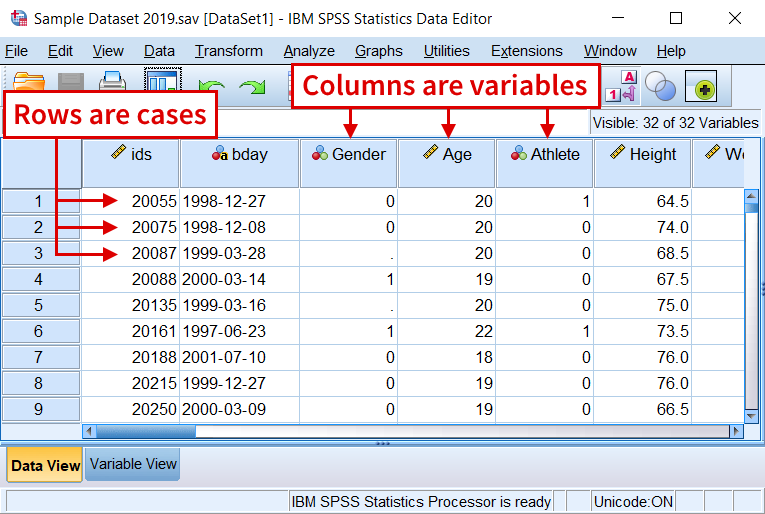The height and width of the screenshot is (514, 765).
Task: Select the Gender column header
Action: click(348, 163)
